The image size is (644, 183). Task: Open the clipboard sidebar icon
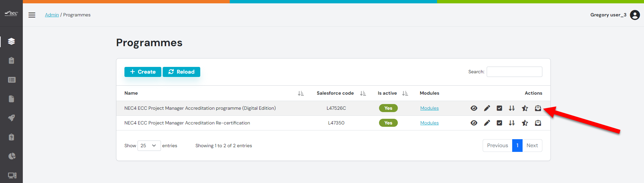(11, 61)
